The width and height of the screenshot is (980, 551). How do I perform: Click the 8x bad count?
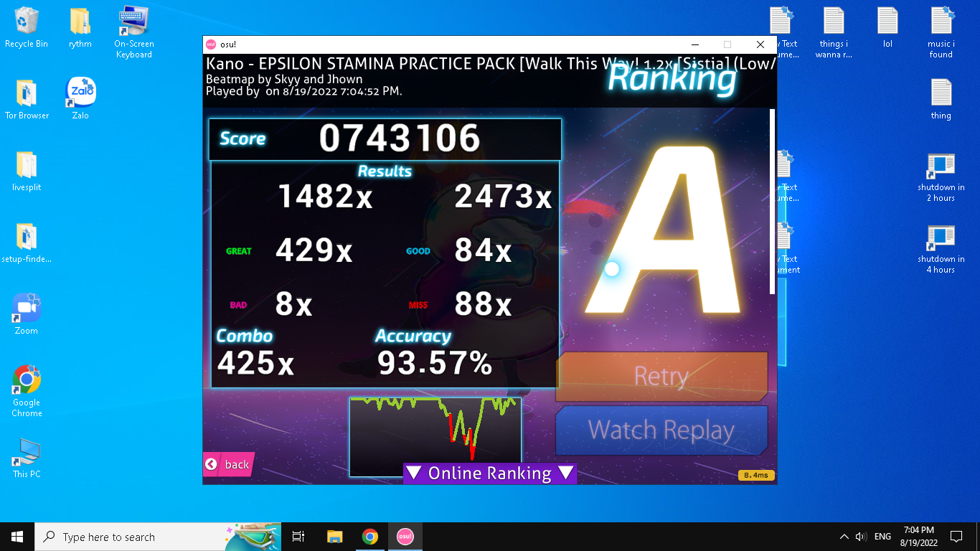pyautogui.click(x=293, y=304)
